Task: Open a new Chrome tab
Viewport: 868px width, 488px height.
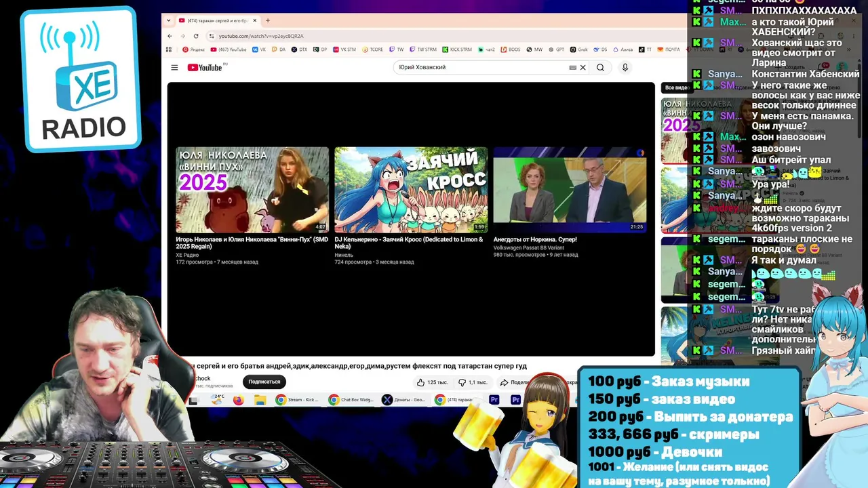Action: 268,20
